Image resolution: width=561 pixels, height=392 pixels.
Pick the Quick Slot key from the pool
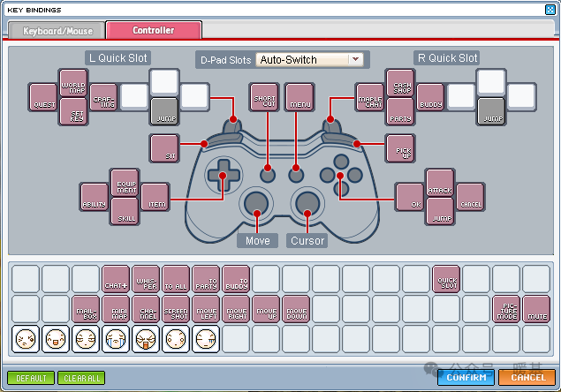(x=446, y=279)
